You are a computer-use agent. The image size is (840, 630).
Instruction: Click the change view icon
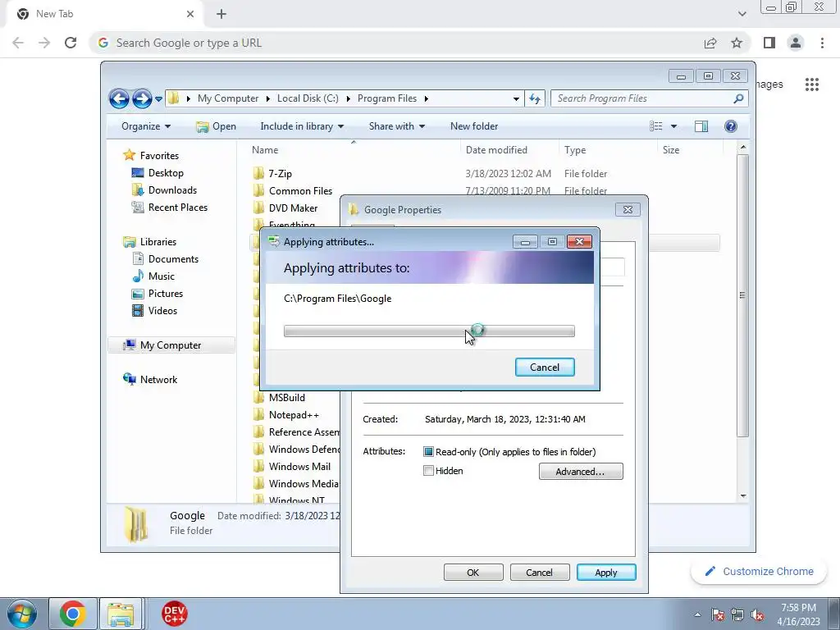pyautogui.click(x=655, y=126)
